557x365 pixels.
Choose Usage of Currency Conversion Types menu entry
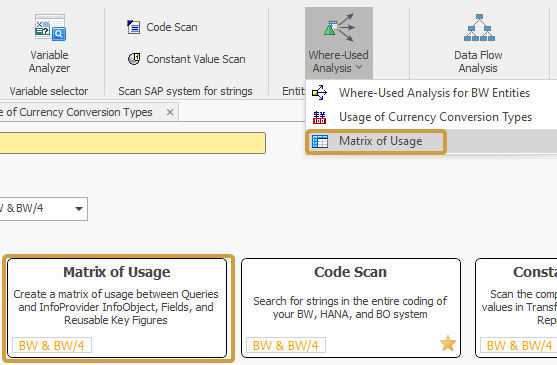point(431,117)
